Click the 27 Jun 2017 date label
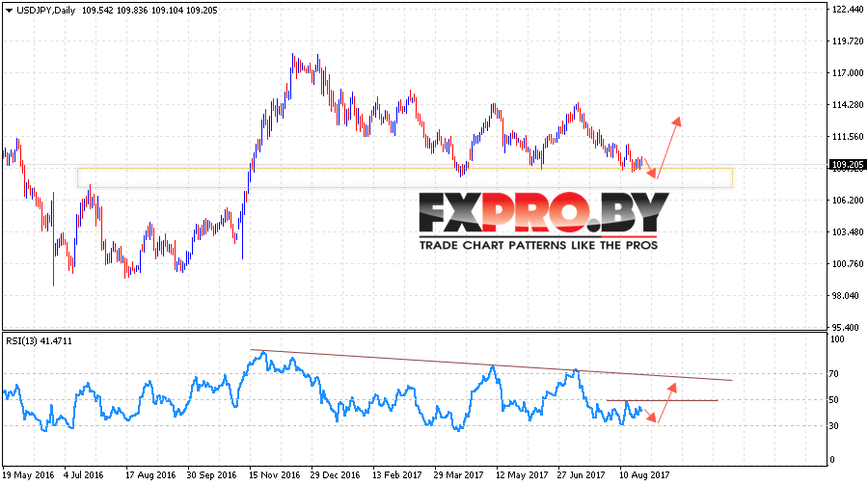 pos(581,475)
